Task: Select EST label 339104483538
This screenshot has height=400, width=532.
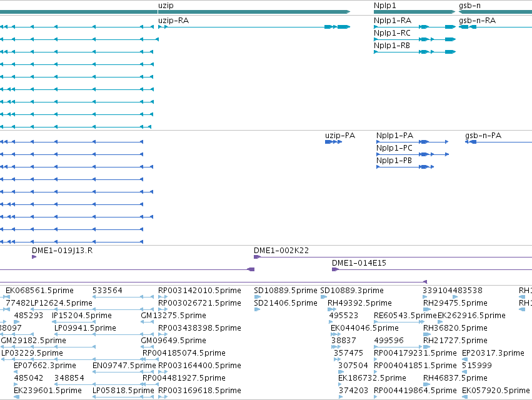Action: coord(453,291)
